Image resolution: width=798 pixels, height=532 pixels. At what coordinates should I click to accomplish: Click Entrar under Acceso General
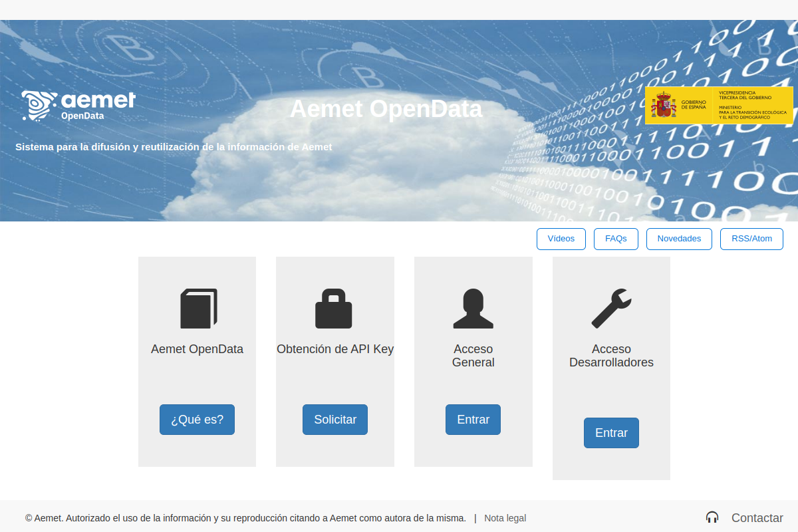473,420
